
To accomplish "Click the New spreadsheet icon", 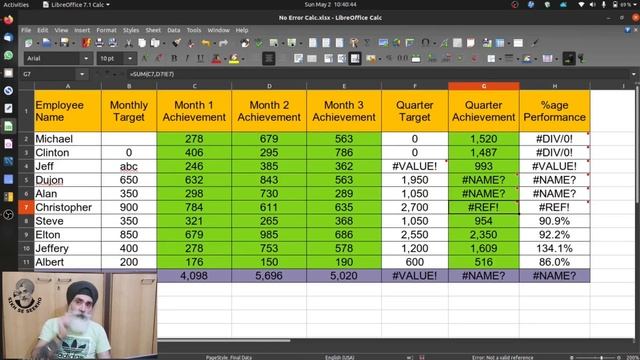I will coord(29,43).
